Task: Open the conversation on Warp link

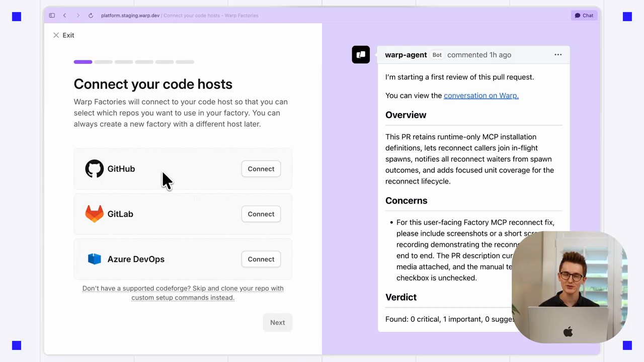Action: click(481, 96)
